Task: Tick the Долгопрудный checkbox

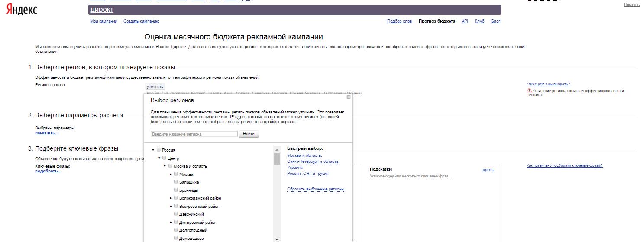Action: coord(176,230)
